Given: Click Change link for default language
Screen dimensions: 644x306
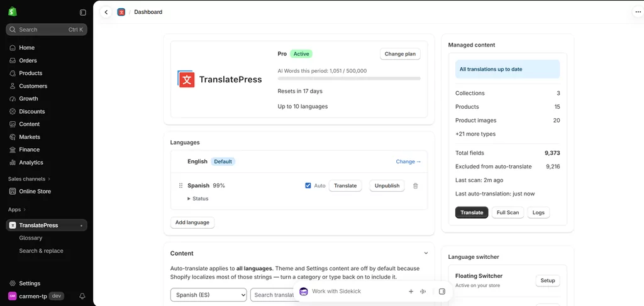Looking at the screenshot, I should pyautogui.click(x=408, y=161).
